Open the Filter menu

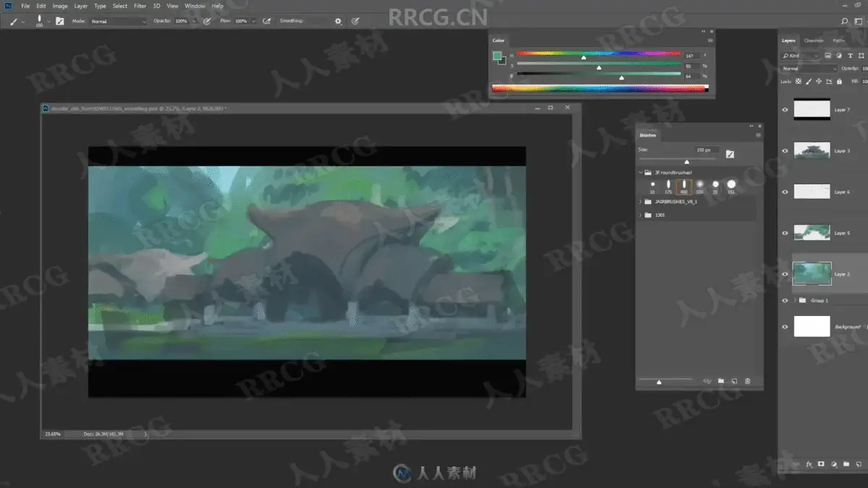coord(140,6)
